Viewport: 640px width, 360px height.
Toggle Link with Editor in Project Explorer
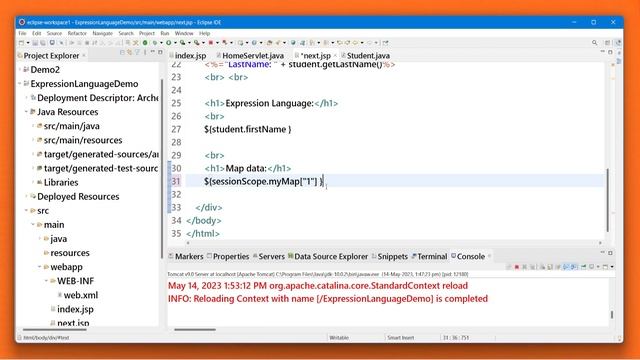[129, 53]
